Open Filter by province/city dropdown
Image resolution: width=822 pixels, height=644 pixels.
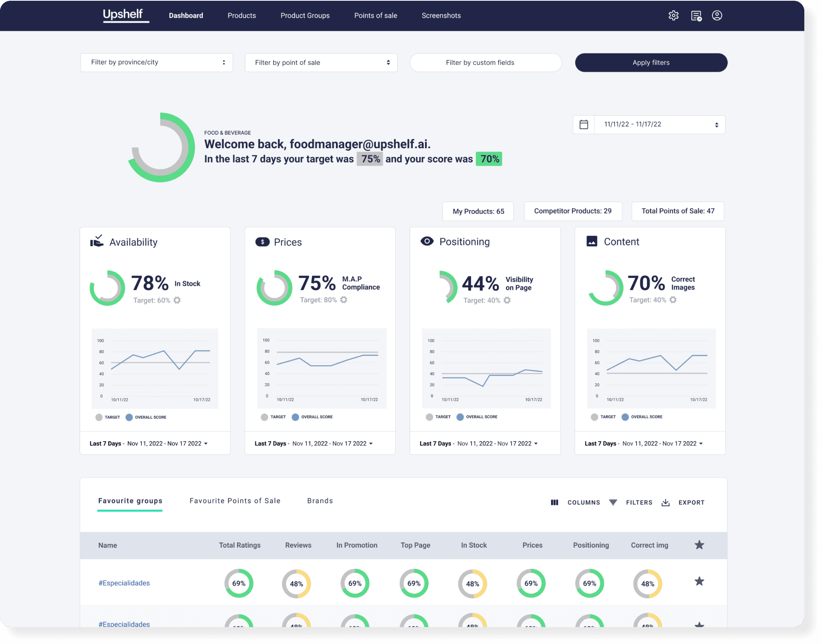coord(156,62)
